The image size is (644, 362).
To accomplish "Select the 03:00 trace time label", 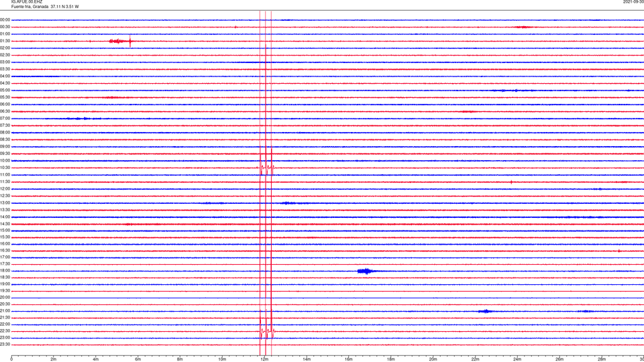I will pyautogui.click(x=5, y=62).
